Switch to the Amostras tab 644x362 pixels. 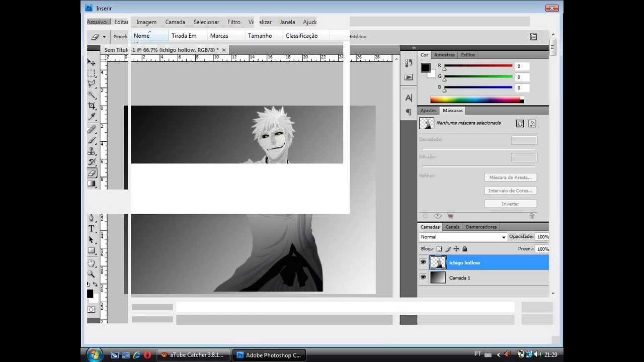444,55
